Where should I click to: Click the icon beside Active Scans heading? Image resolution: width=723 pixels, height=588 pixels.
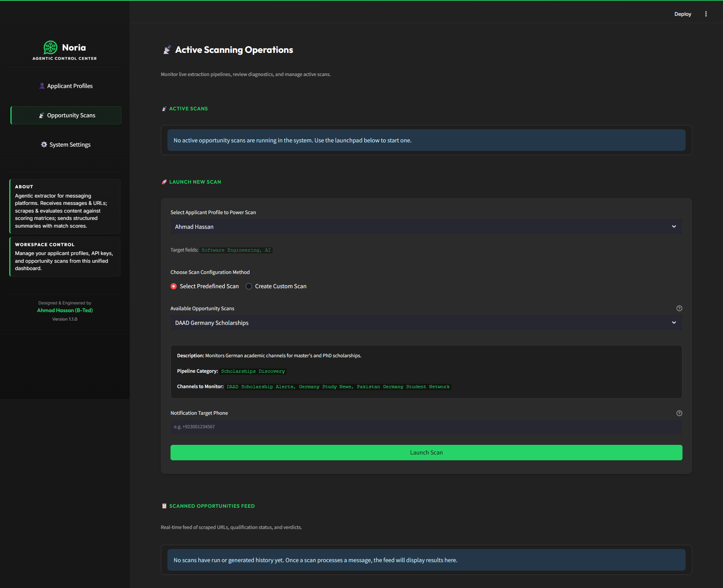pos(164,109)
